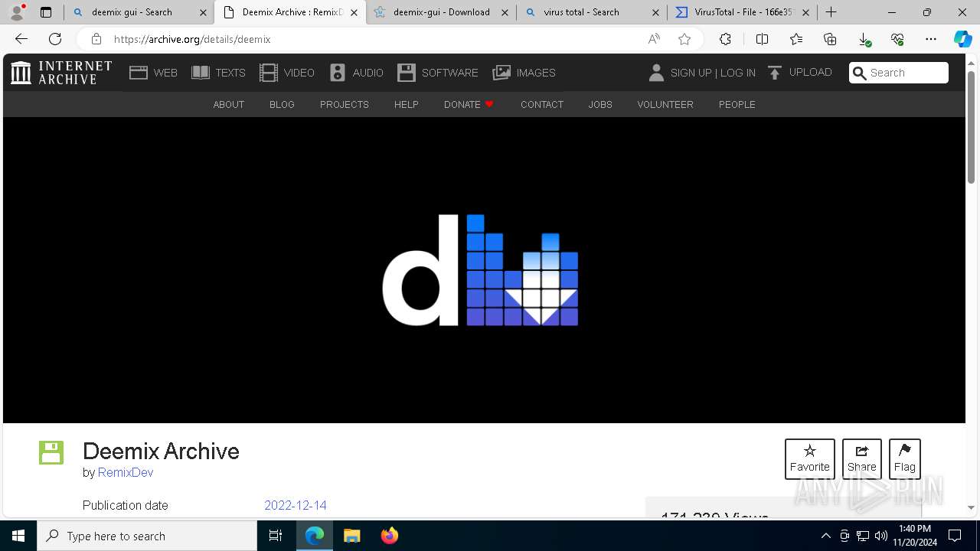980x551 pixels.
Task: Open the Volunteer menu item
Action: pyautogui.click(x=665, y=105)
